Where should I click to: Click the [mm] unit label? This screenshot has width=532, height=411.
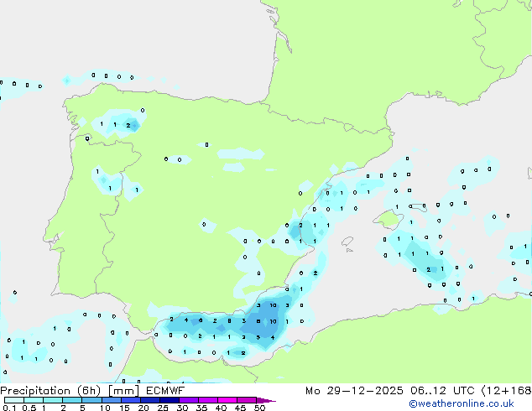[124, 391]
